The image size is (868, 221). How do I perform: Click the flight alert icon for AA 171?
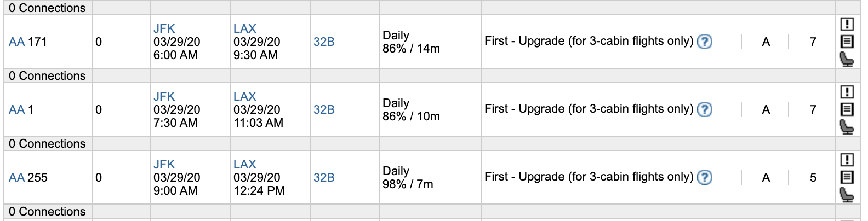[x=847, y=24]
